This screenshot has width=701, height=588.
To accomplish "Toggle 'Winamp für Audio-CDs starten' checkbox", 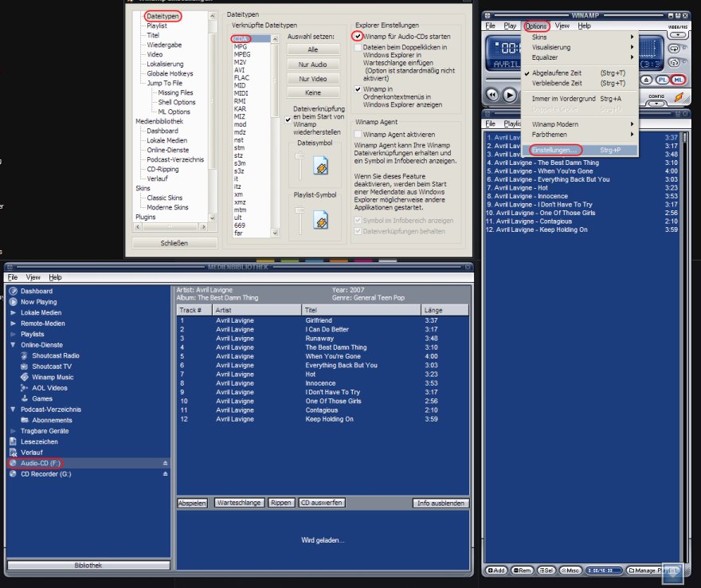I will click(x=358, y=36).
